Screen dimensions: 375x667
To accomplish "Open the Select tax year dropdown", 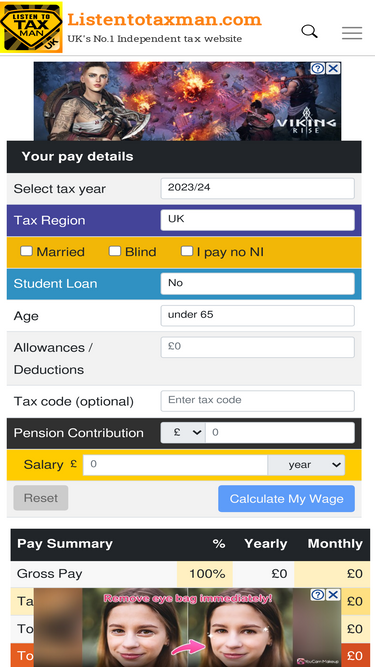I will [257, 188].
